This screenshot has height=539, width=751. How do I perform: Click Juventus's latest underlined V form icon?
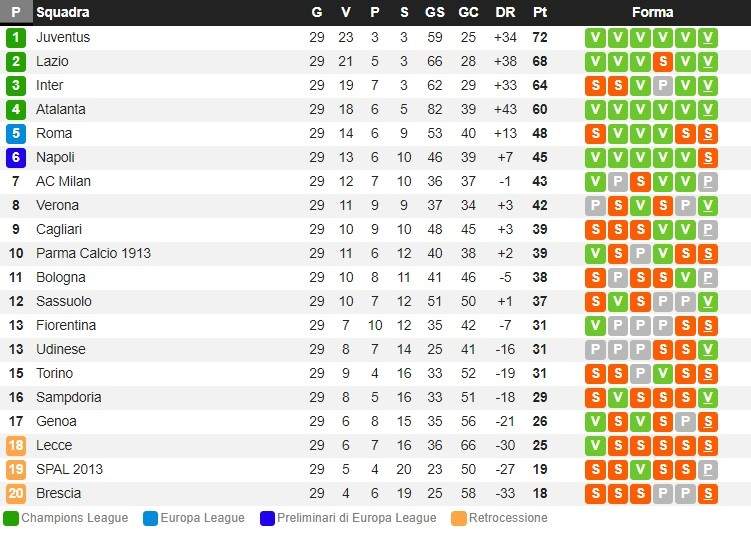[708, 37]
